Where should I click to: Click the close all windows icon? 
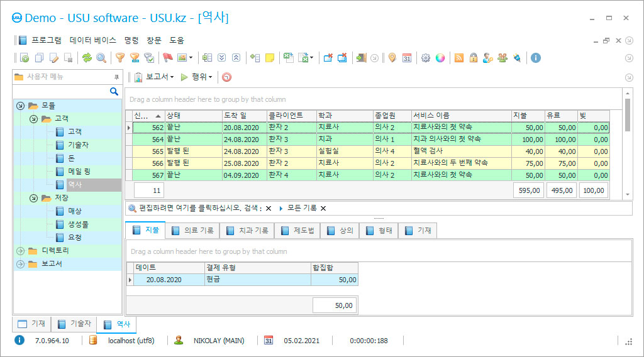pyautogui.click(x=342, y=58)
